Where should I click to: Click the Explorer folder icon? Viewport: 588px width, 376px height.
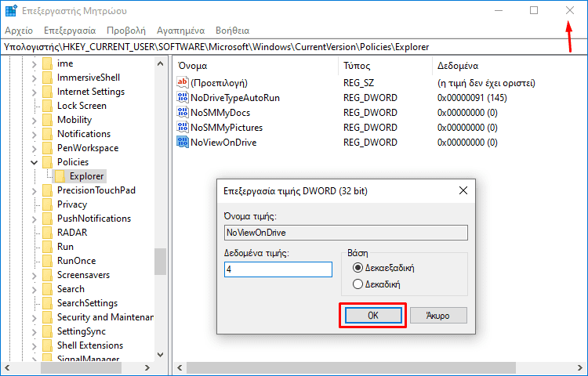coord(60,176)
